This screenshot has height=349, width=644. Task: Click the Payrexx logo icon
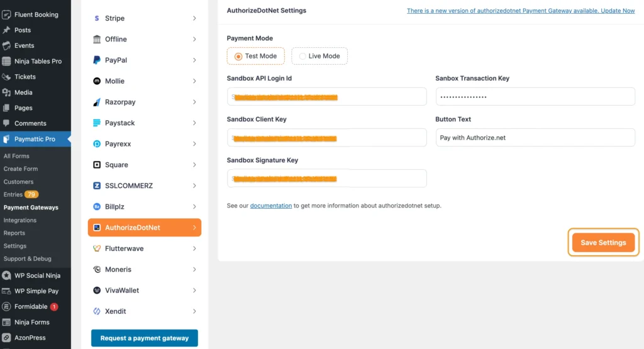point(96,144)
